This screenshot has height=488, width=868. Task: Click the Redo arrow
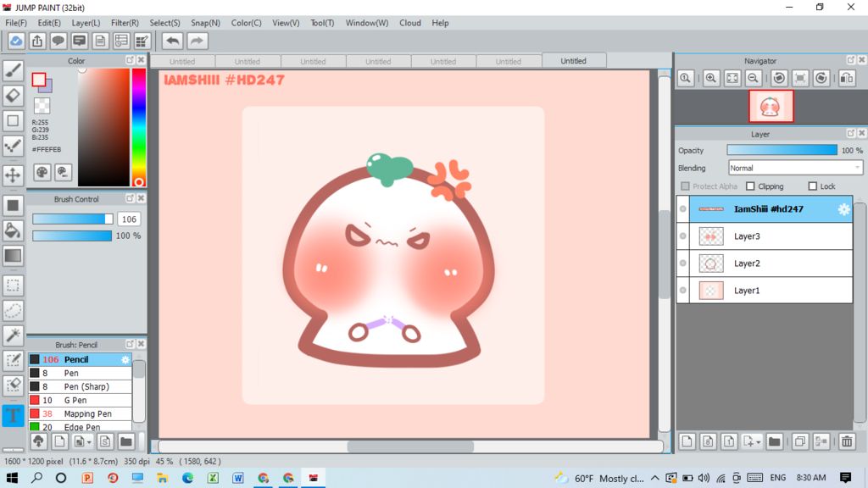(x=197, y=41)
